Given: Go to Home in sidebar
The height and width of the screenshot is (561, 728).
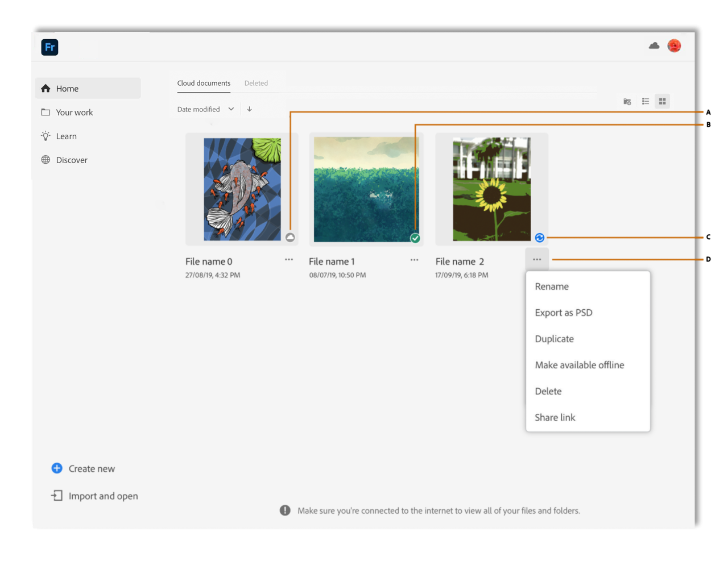Looking at the screenshot, I should (88, 89).
